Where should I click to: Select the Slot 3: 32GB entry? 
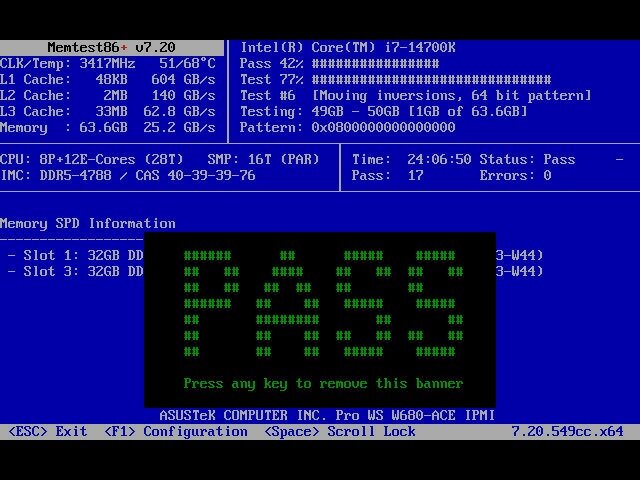(76, 271)
